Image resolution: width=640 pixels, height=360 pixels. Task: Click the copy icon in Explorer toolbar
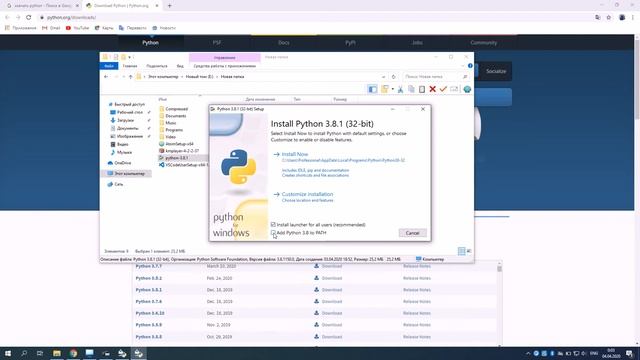411,89
